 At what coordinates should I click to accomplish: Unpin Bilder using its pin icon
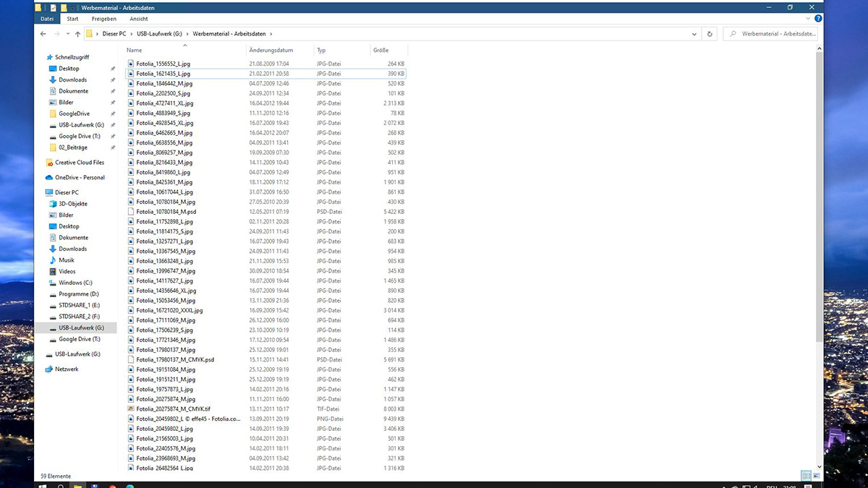pos(112,103)
